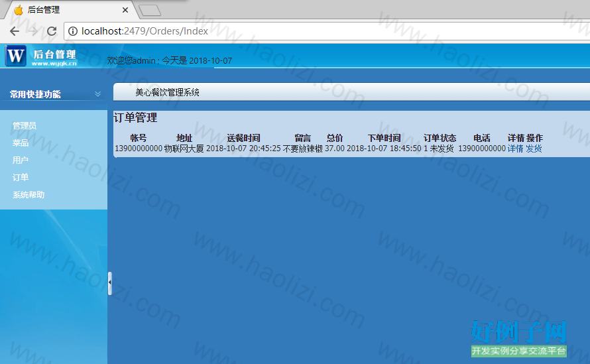The width and height of the screenshot is (590, 364).
Task: Click the 留言 column header
Action: click(x=302, y=138)
